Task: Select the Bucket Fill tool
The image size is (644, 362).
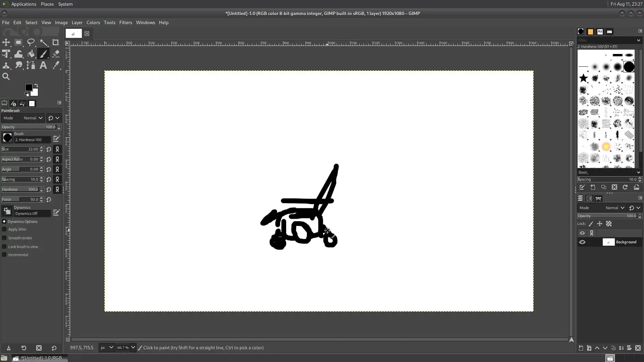Action: tap(31, 54)
